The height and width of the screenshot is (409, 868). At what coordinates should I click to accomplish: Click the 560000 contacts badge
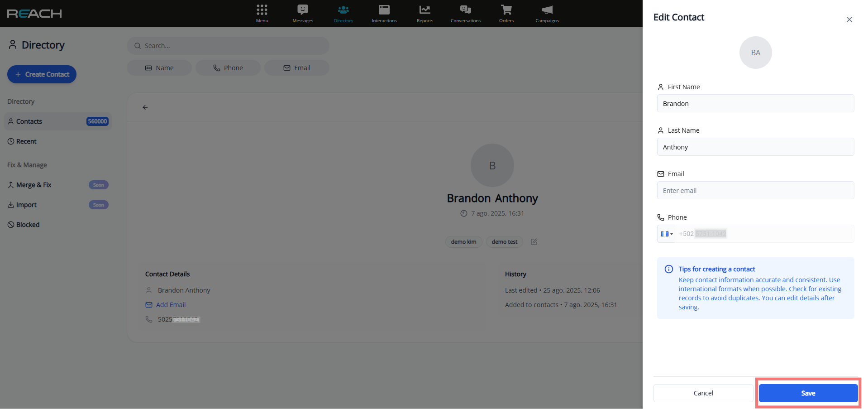pyautogui.click(x=97, y=121)
